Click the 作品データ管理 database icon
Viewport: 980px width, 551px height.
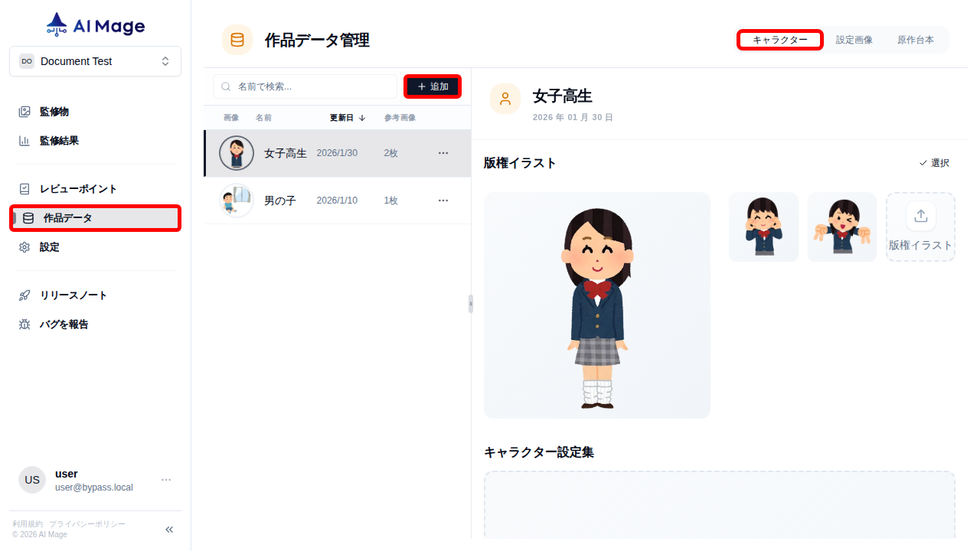point(237,39)
